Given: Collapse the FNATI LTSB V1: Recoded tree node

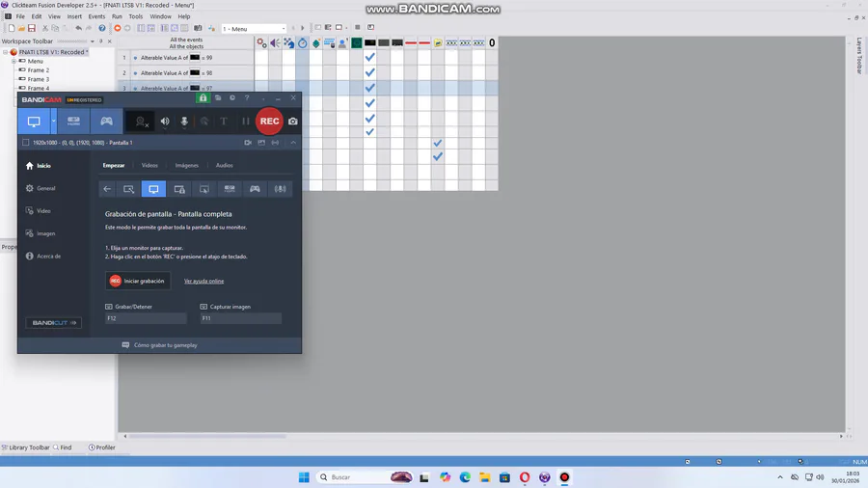Looking at the screenshot, I should pos(6,52).
